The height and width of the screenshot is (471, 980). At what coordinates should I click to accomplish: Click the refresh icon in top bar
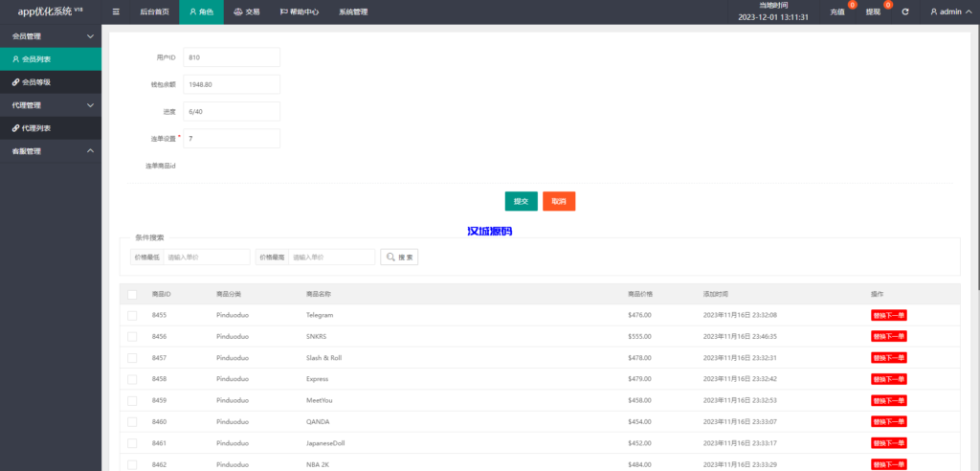(x=904, y=12)
